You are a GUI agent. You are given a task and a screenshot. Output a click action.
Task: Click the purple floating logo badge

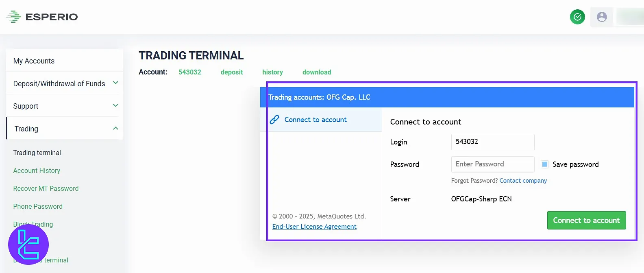tap(28, 245)
